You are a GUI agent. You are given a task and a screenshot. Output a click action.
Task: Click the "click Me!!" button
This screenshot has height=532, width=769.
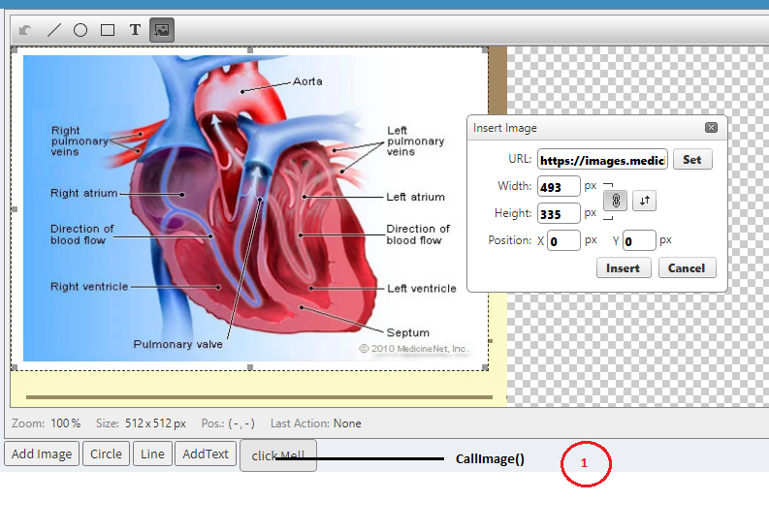pyautogui.click(x=278, y=455)
